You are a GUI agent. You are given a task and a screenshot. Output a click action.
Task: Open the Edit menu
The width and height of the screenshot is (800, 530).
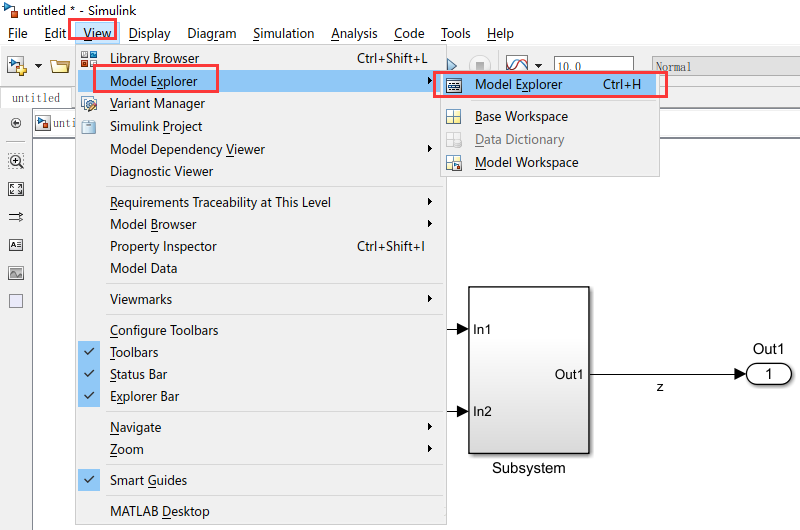(x=55, y=34)
